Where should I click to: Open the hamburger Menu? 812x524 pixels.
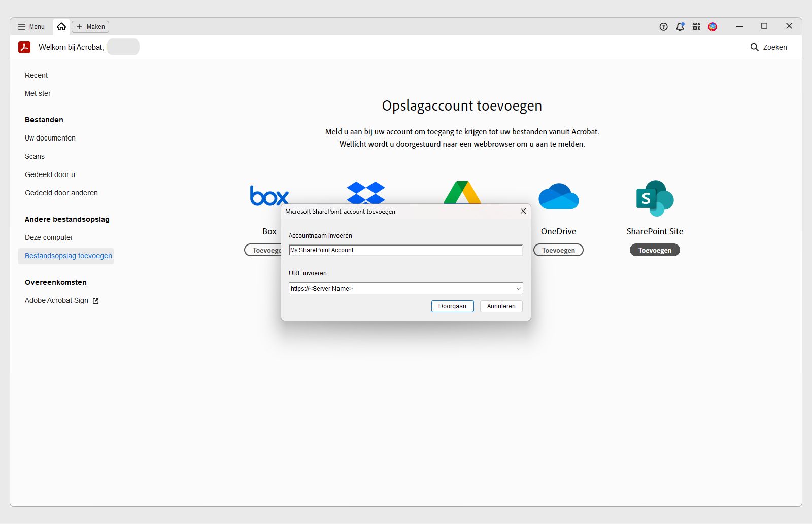point(30,27)
